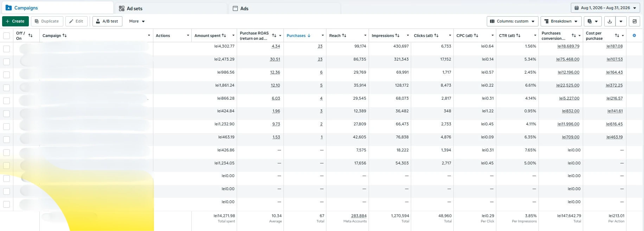This screenshot has width=644, height=231.
Task: Check the row with lei1,232.90 spent
Action: tap(6, 126)
